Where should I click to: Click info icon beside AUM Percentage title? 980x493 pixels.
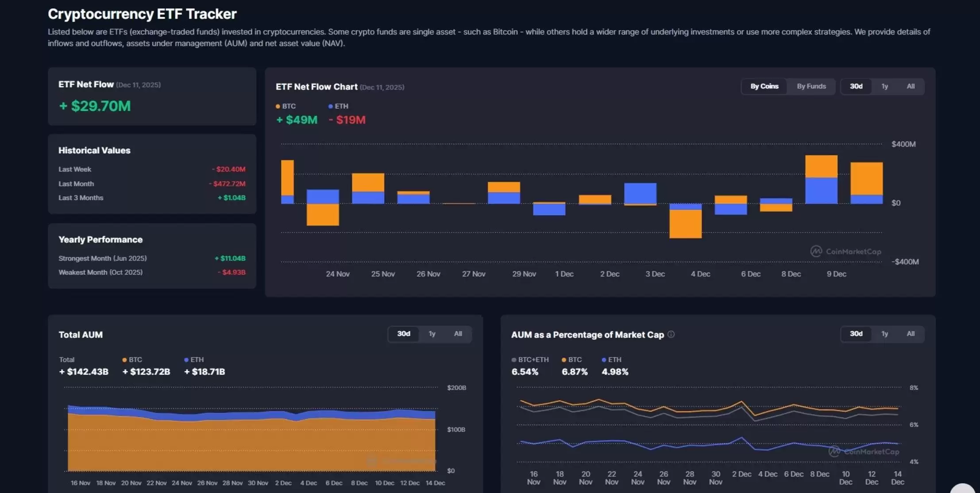pyautogui.click(x=671, y=334)
